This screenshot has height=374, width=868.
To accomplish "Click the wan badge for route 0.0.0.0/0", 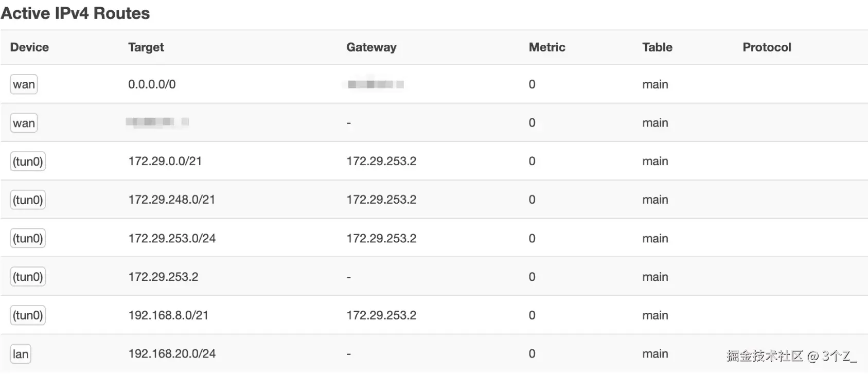I will pyautogui.click(x=24, y=84).
